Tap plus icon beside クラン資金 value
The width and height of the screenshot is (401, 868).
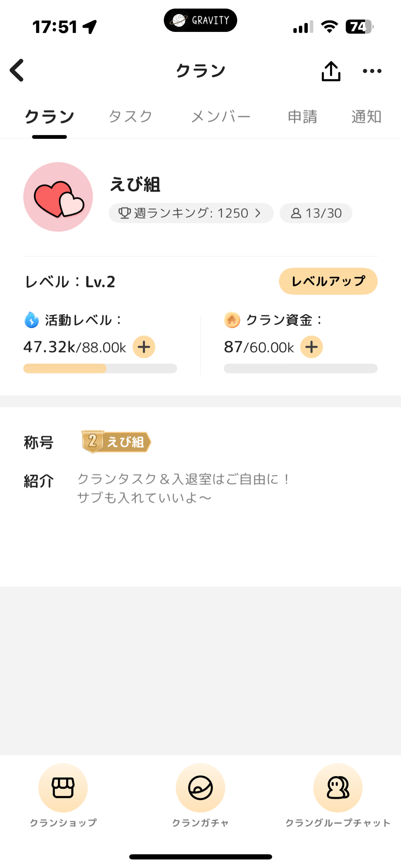(x=312, y=347)
